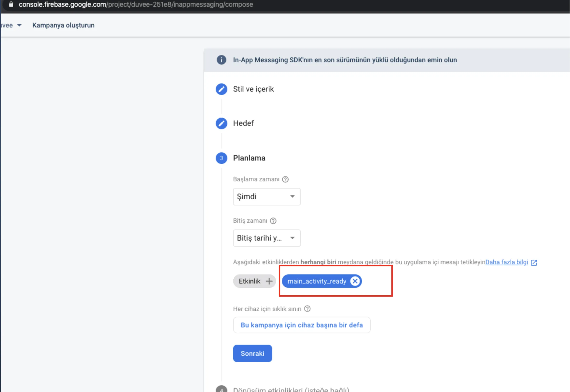Click the lock icon in the address bar
Screen dimensions: 570x392
pos(11,4)
